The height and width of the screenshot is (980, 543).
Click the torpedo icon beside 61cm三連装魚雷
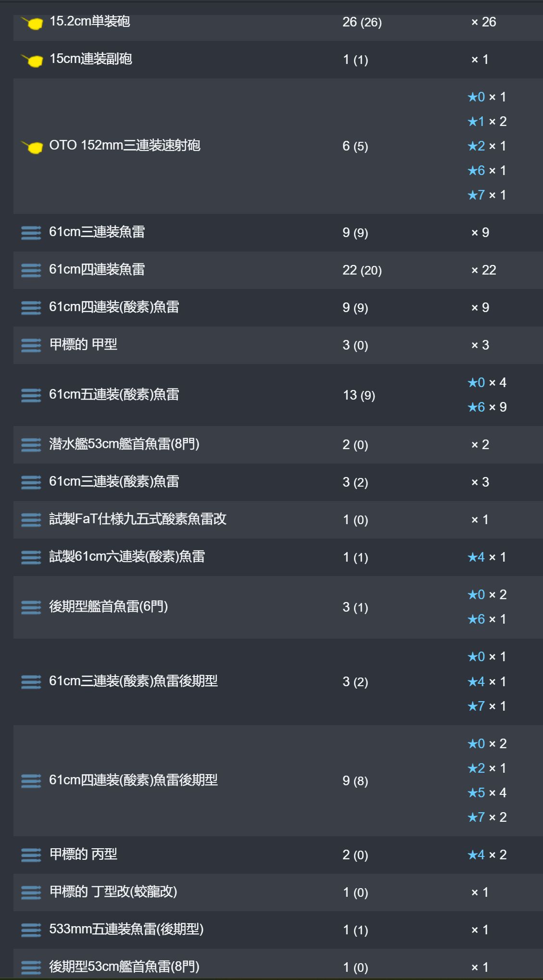31,233
